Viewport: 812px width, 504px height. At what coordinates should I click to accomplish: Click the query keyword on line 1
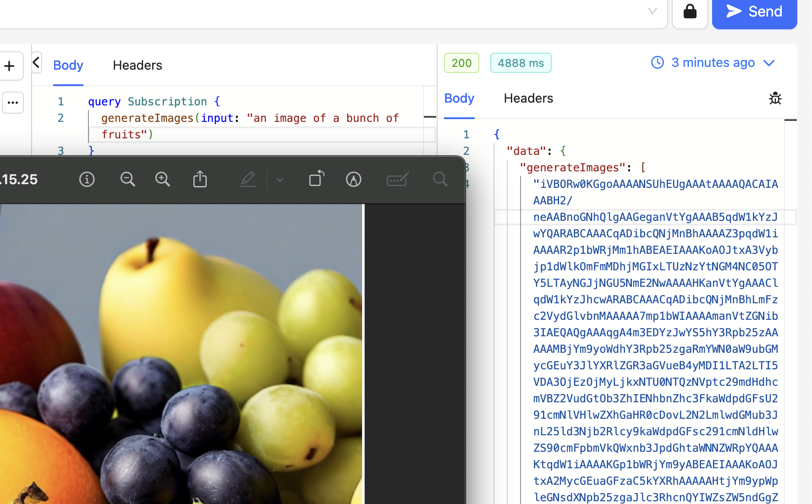pos(104,102)
